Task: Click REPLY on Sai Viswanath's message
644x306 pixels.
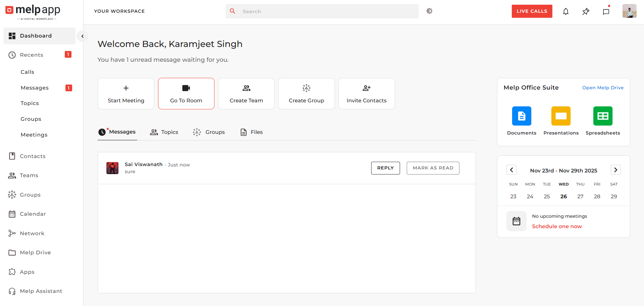Action: [385, 168]
